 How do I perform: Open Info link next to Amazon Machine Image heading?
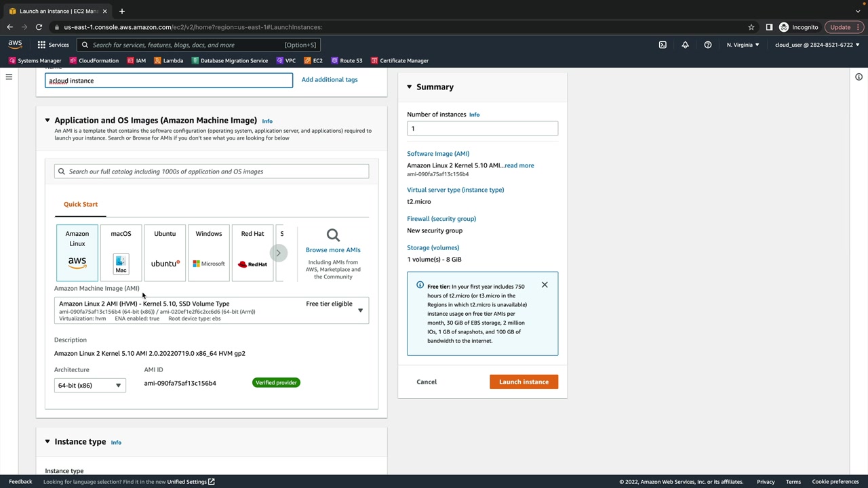tap(267, 121)
